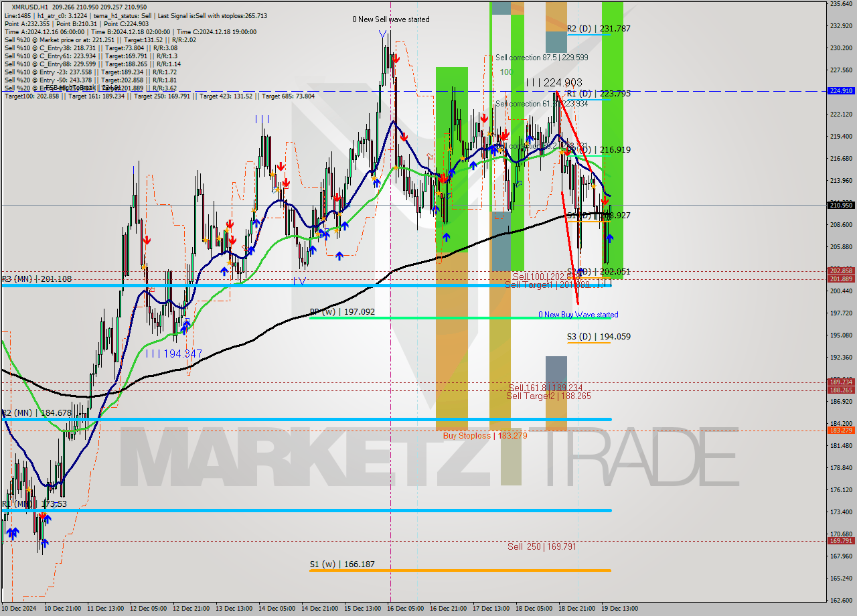
Task: Click the '0 New Buy Wave started' label
Action: tap(578, 315)
